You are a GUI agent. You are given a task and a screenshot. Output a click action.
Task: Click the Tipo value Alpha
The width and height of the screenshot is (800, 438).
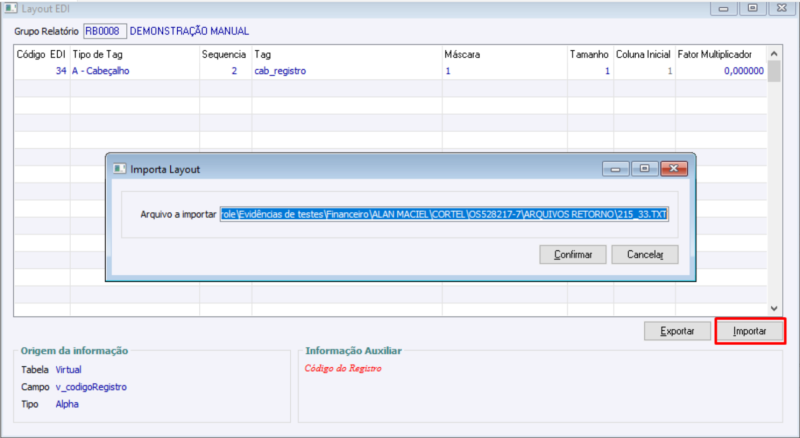click(x=67, y=404)
